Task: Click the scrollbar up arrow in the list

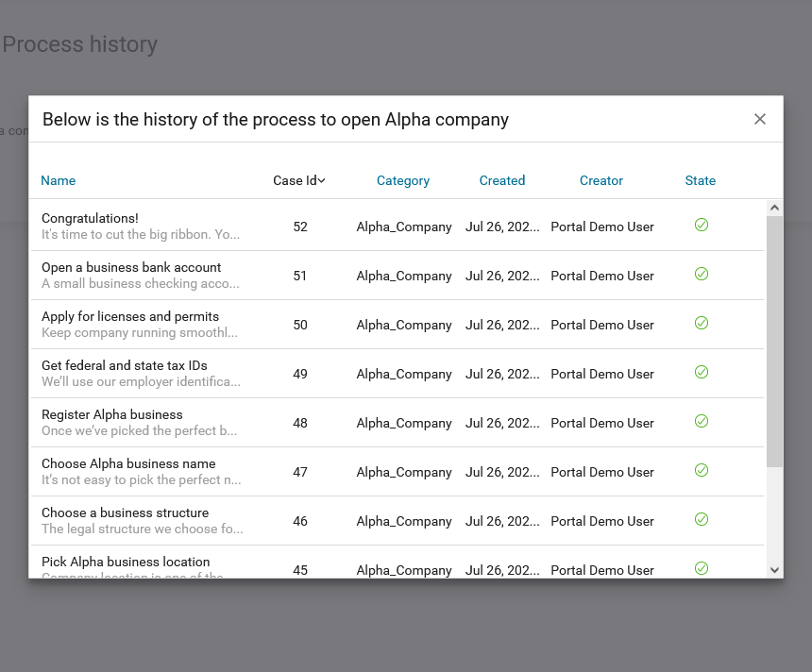Action: pyautogui.click(x=775, y=209)
